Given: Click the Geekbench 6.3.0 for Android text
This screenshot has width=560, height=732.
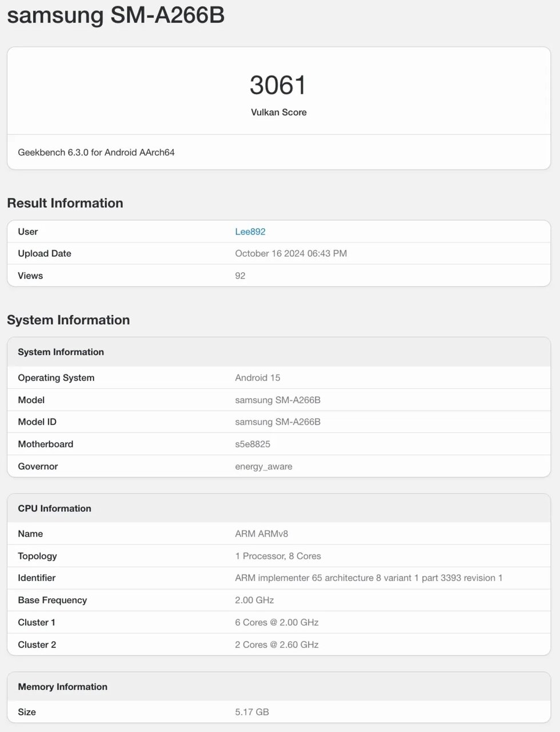Looking at the screenshot, I should click(96, 152).
